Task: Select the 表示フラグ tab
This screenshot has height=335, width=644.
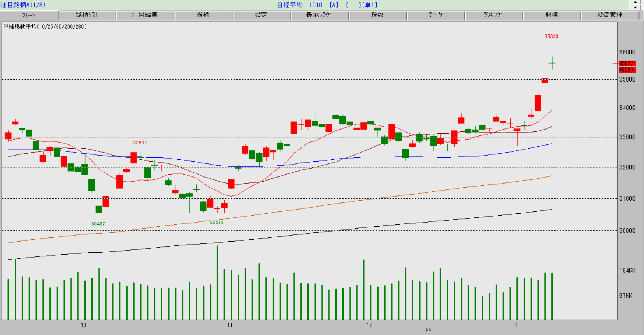Action: [319, 15]
